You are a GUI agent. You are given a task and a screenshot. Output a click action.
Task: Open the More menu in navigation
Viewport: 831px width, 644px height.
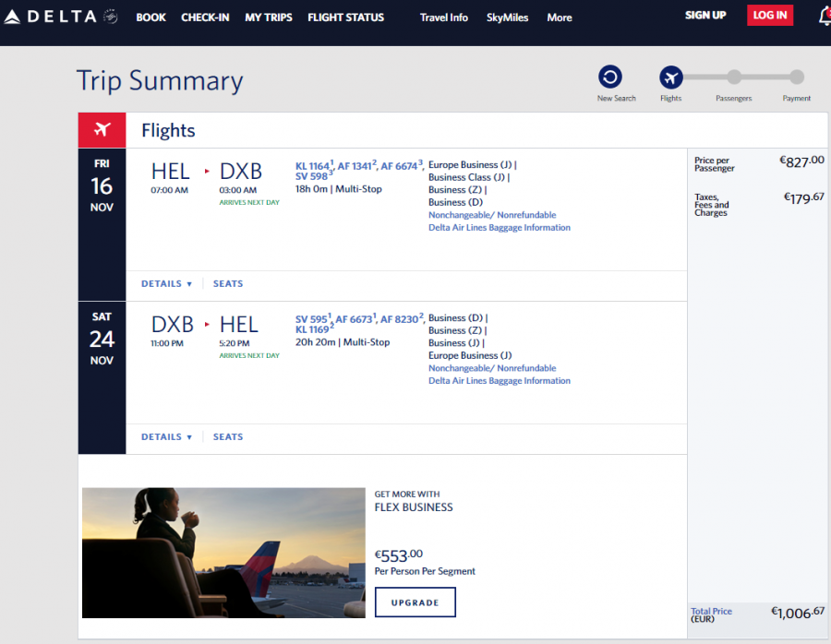(559, 18)
